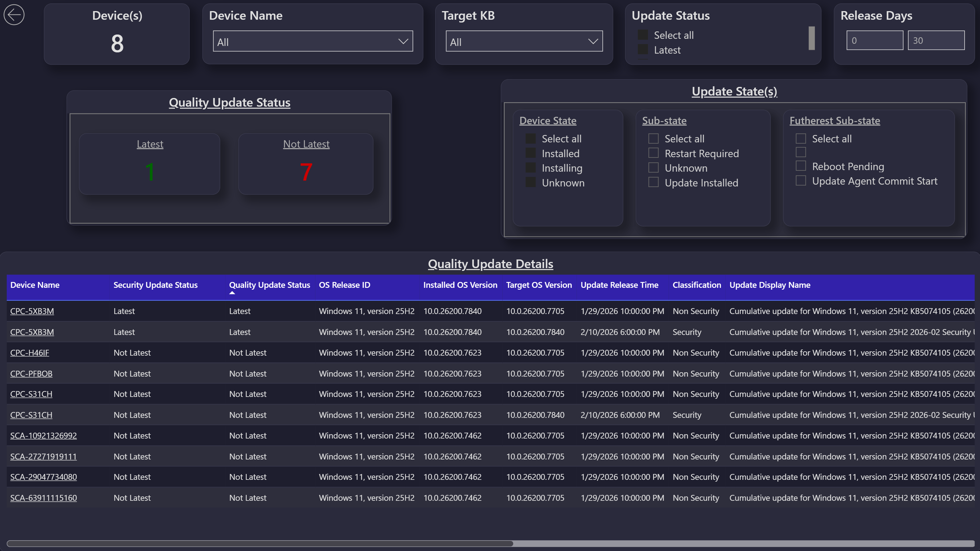Open the CPC-PFBOB device link
Viewport: 980px width, 551px height.
point(31,373)
